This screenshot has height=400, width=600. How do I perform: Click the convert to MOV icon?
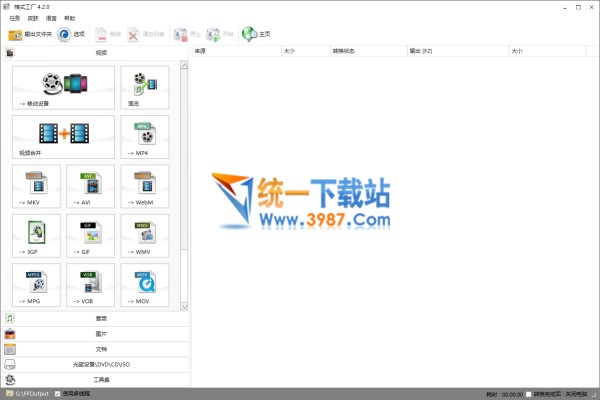click(x=145, y=285)
